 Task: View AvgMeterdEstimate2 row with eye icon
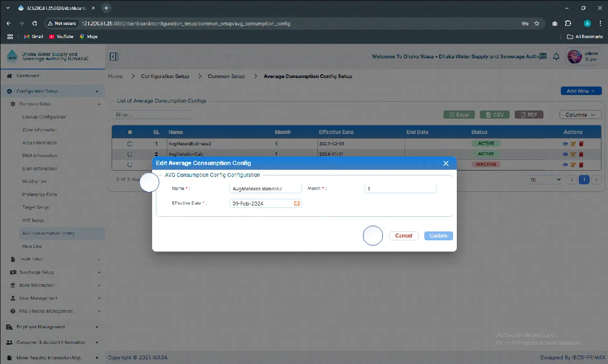(565, 144)
